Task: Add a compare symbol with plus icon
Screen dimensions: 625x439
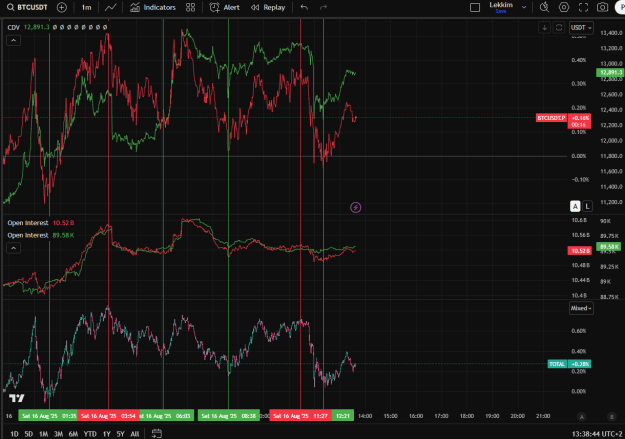Action: pyautogui.click(x=62, y=7)
